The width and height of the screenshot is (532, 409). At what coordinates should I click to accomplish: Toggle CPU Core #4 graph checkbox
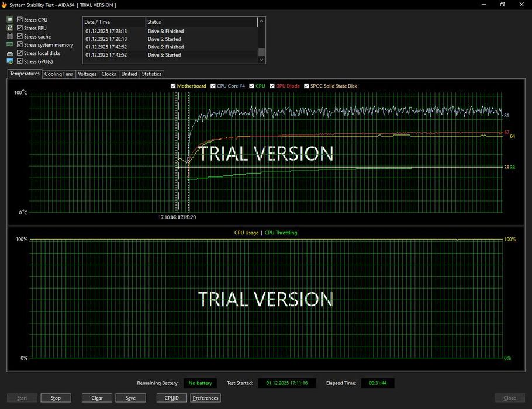point(213,86)
